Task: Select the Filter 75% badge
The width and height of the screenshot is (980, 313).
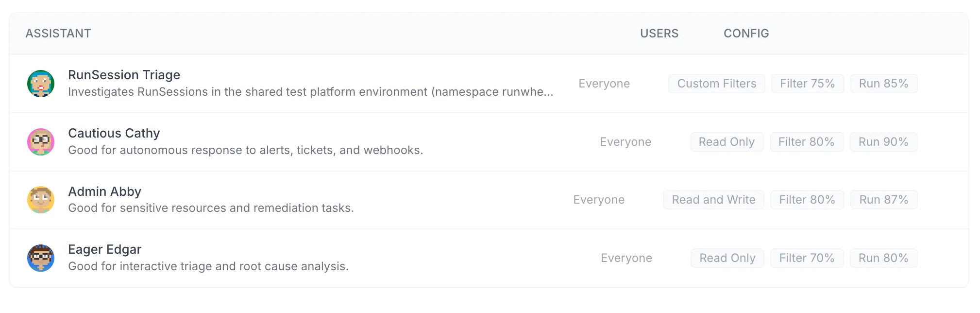Action: coord(807,84)
